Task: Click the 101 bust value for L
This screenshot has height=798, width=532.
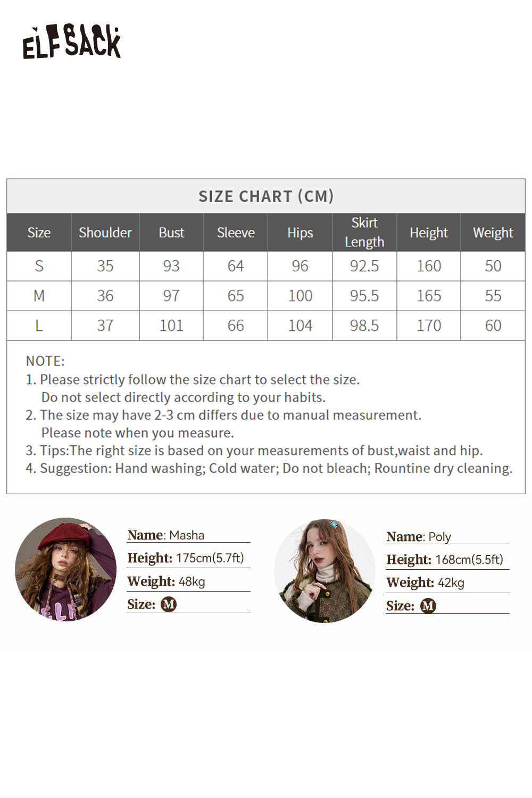Action: [x=171, y=326]
